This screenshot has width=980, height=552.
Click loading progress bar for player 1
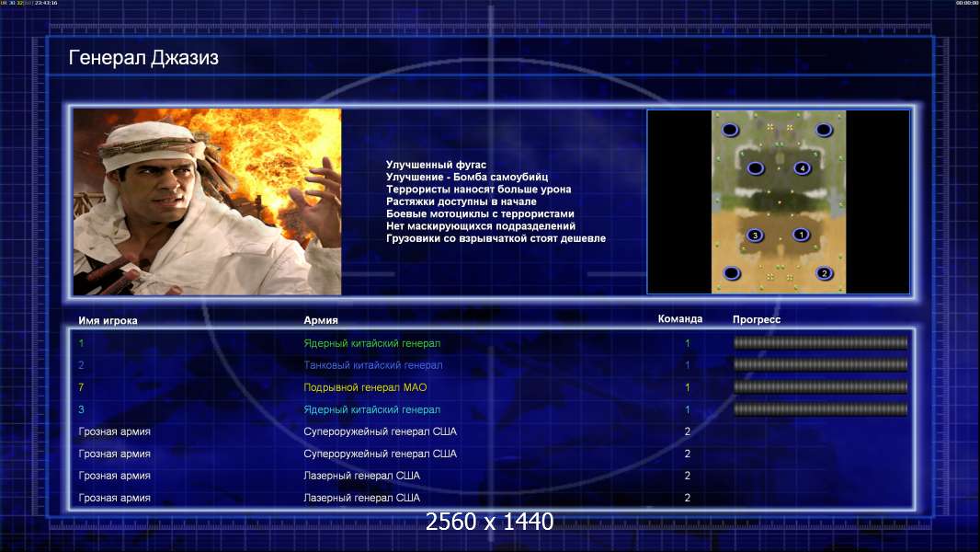pyautogui.click(x=821, y=342)
